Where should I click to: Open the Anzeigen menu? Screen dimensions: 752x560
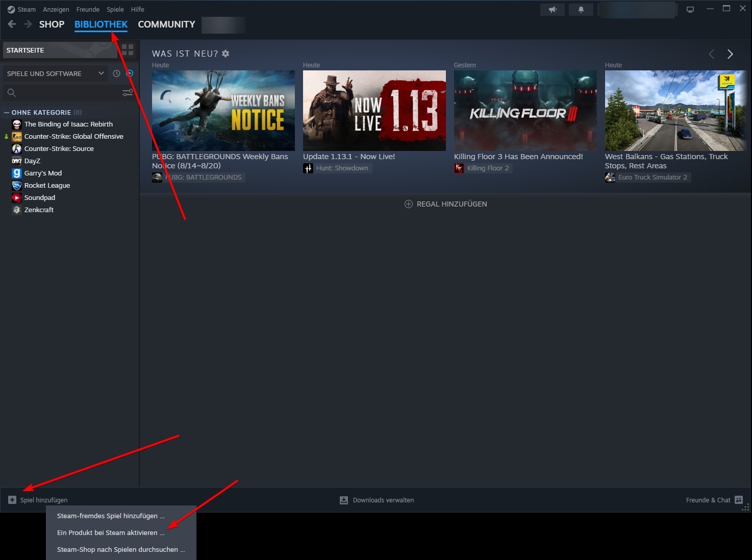(x=56, y=9)
